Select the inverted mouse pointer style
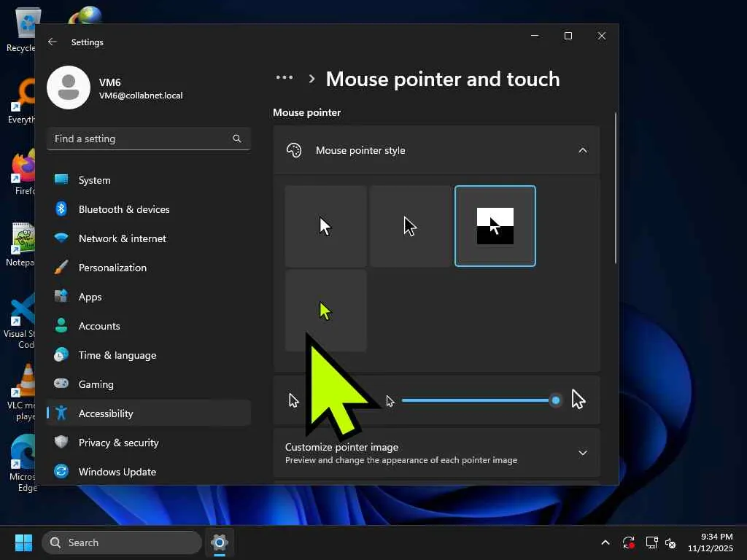The image size is (747, 560). point(495,226)
